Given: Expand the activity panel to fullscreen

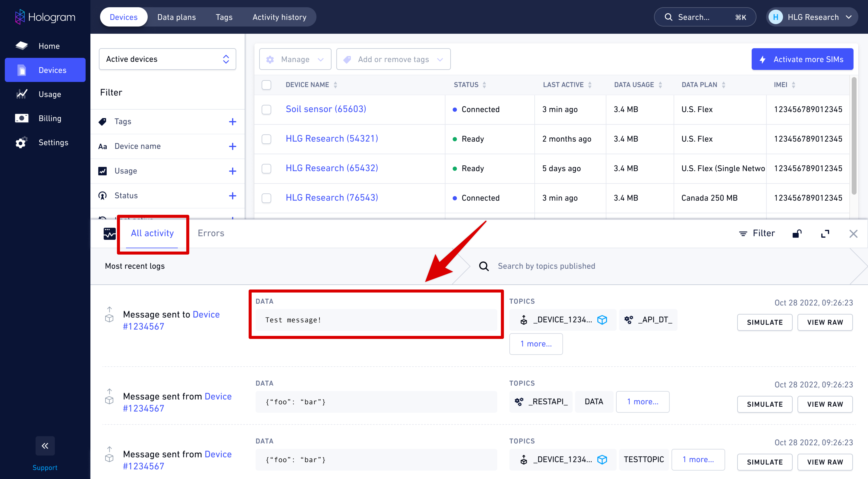Looking at the screenshot, I should pos(825,233).
